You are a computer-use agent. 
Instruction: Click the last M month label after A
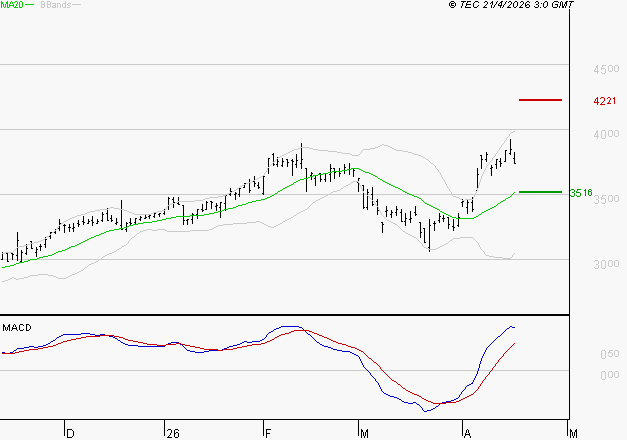tap(573, 434)
